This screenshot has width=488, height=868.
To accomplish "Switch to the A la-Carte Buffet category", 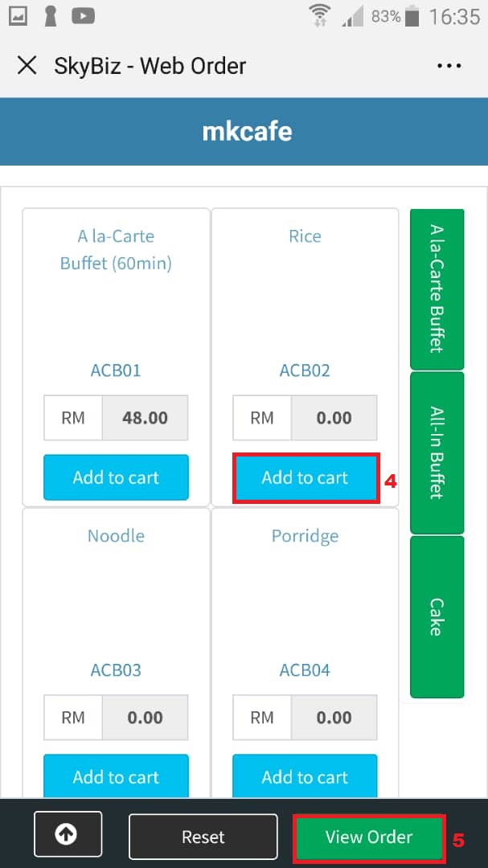I will click(x=437, y=289).
